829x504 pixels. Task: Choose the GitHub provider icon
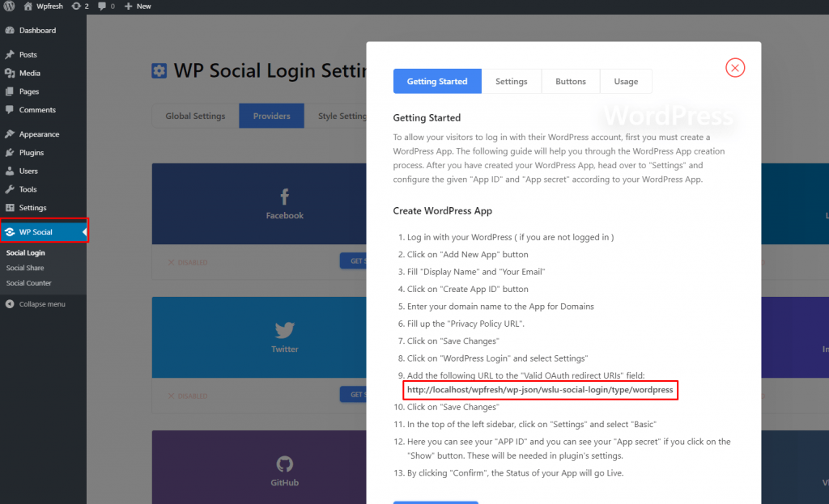click(x=284, y=464)
